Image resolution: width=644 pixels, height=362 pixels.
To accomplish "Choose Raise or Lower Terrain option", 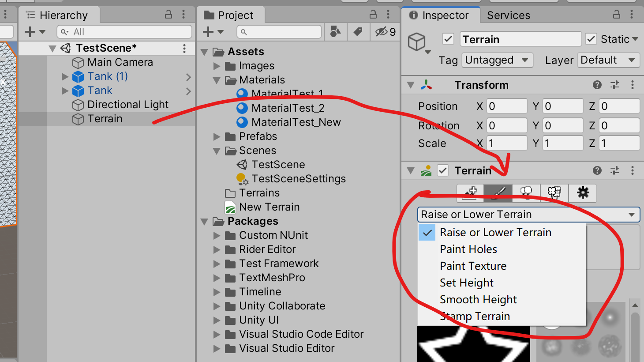I will pyautogui.click(x=502, y=233).
